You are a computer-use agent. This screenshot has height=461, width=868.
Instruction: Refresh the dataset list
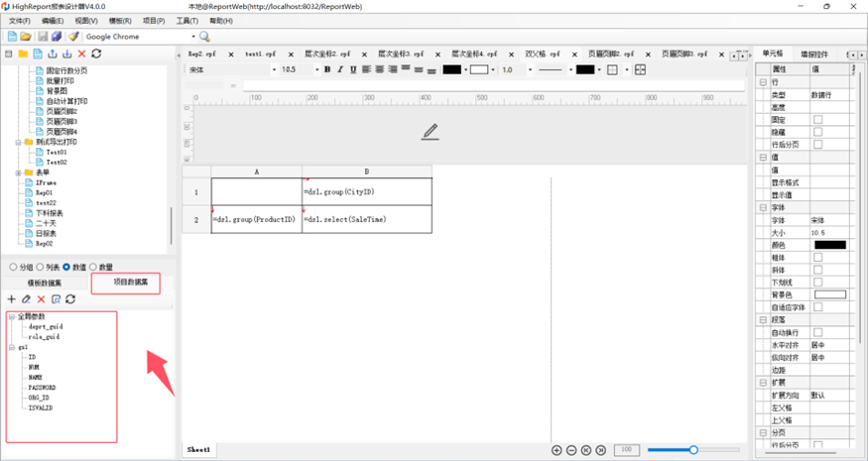pyautogui.click(x=70, y=298)
